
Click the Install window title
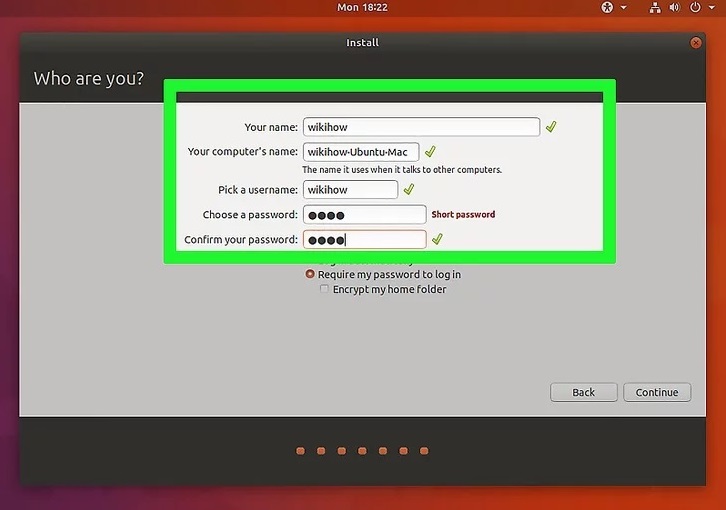click(363, 43)
